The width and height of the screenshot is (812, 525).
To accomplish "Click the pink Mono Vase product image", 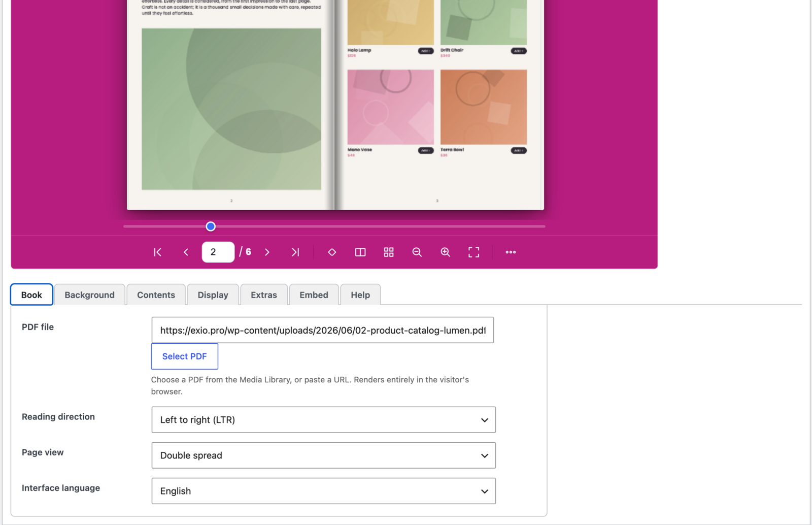I will point(391,107).
